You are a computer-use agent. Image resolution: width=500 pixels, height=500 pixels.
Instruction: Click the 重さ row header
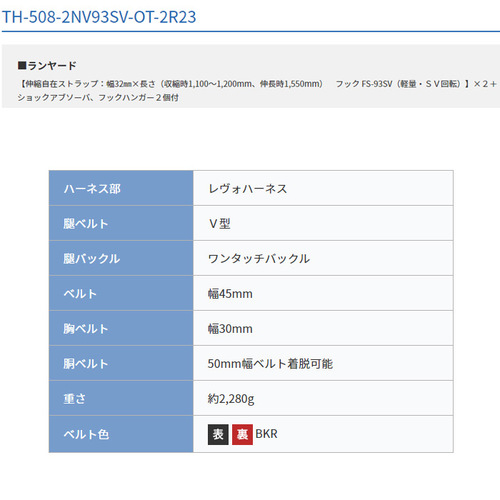coord(121,398)
